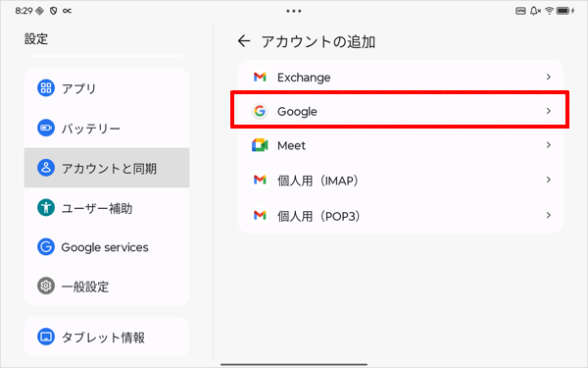
Task: Tap the ユーザー補助 accessibility icon
Action: pyautogui.click(x=46, y=207)
